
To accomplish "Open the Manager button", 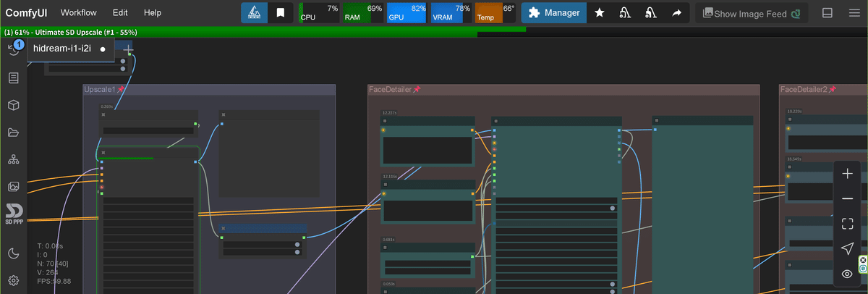I will (554, 13).
